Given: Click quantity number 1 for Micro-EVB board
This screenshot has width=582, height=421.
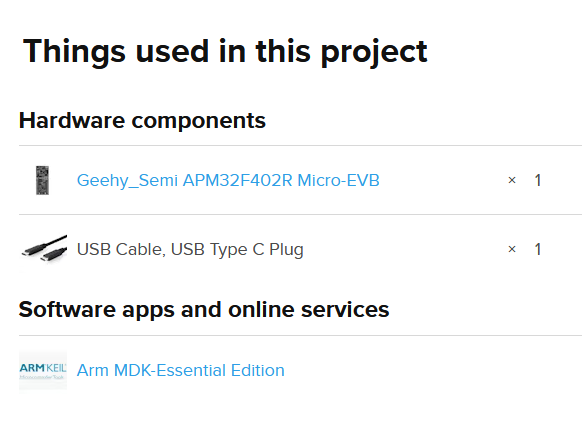Looking at the screenshot, I should (x=538, y=180).
